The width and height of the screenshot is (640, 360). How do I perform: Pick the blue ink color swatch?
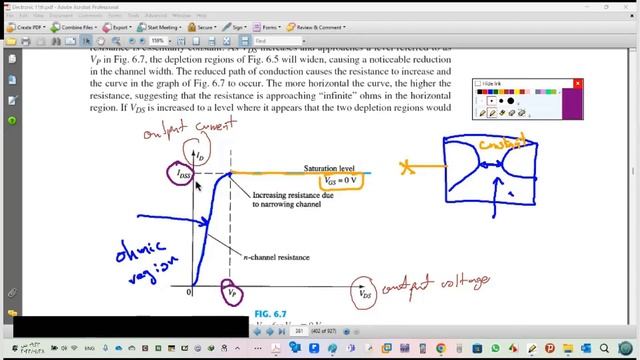pos(490,92)
